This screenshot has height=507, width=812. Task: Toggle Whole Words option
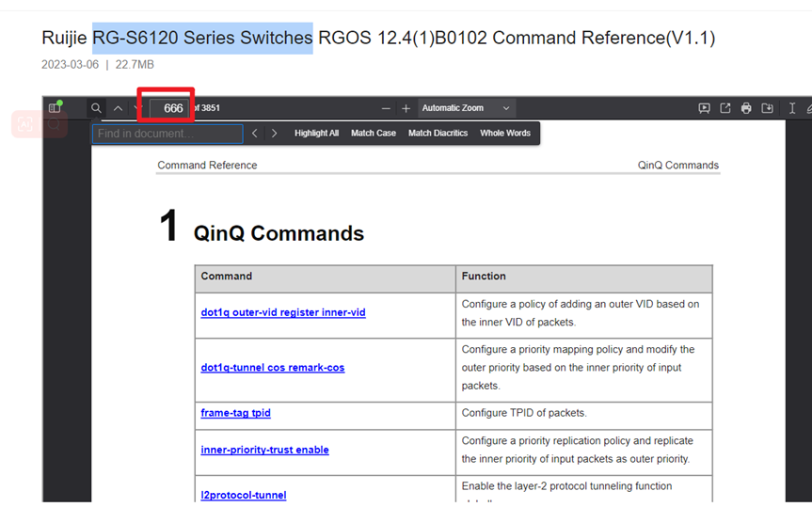pyautogui.click(x=505, y=133)
